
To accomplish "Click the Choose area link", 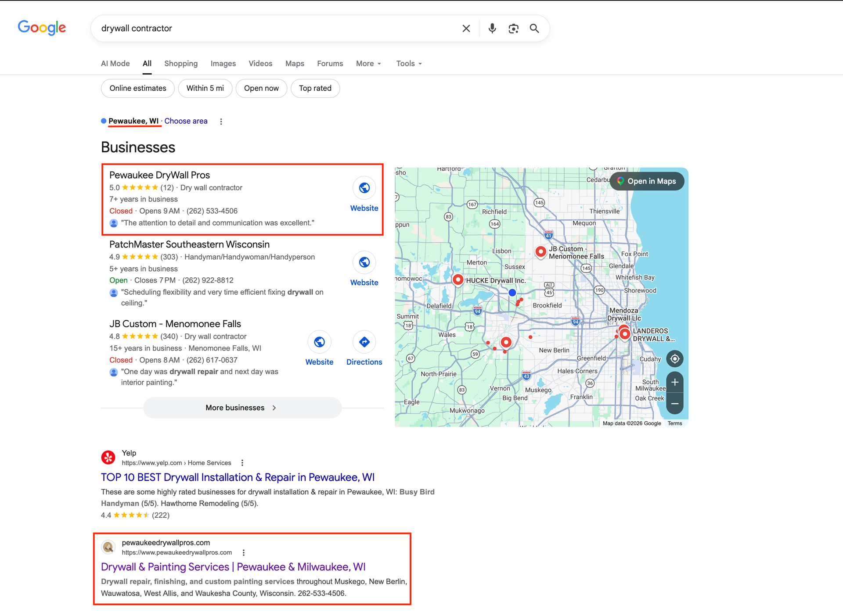I will click(186, 121).
